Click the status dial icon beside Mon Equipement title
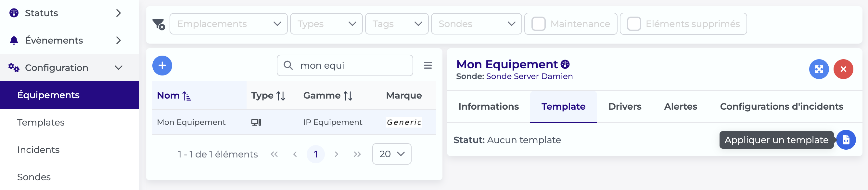The height and width of the screenshot is (190, 868). tap(565, 64)
